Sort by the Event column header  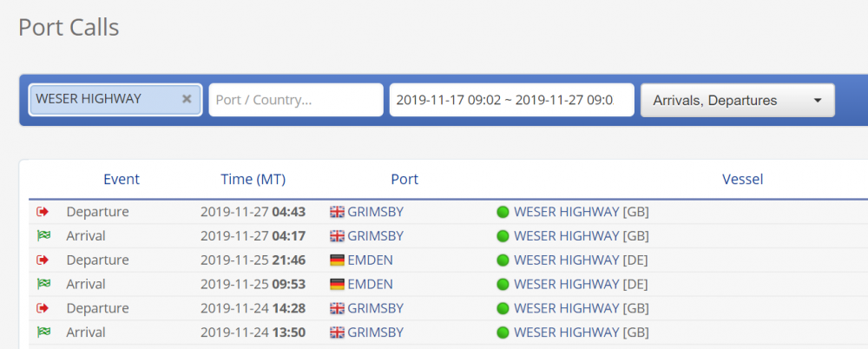click(x=122, y=180)
